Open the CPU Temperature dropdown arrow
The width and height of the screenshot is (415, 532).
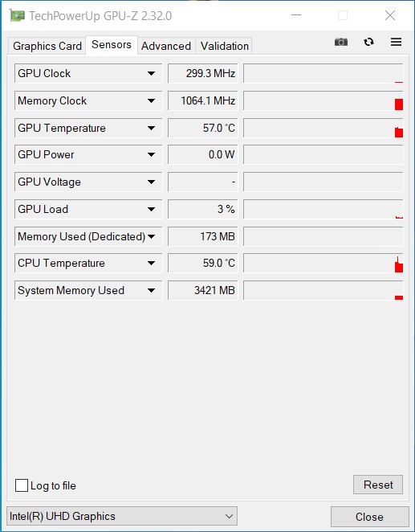click(152, 264)
